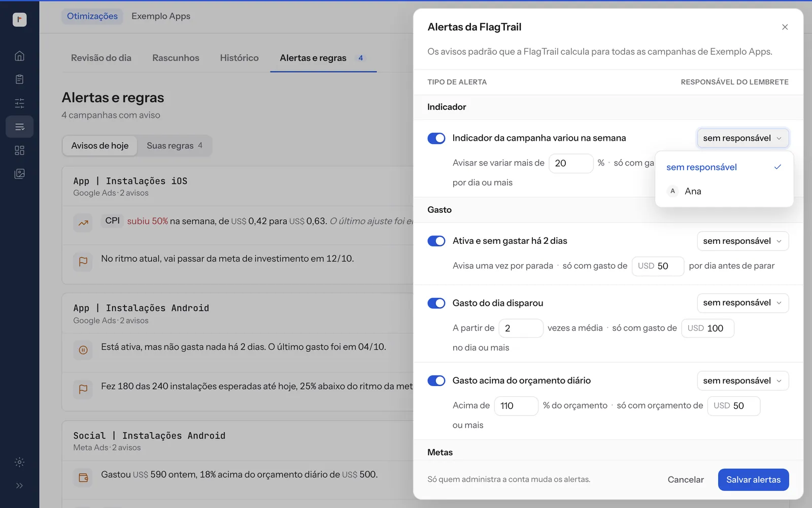Image resolution: width=812 pixels, height=508 pixels.
Task: Choose 'Ana' as responsável
Action: (x=724, y=191)
